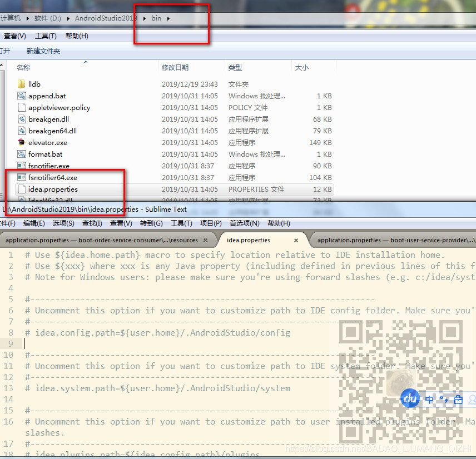This screenshot has height=459, width=476.
Task: Click the elevator.exe application icon
Action: pyautogui.click(x=21, y=142)
